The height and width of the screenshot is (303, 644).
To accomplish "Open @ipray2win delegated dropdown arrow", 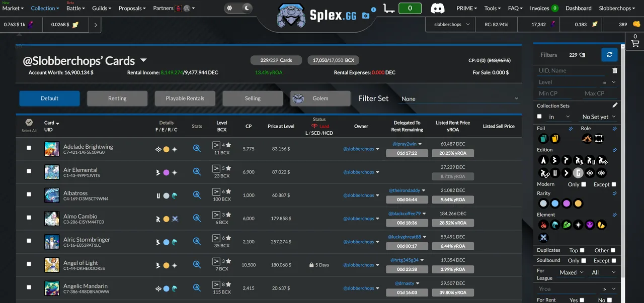I will (420, 144).
